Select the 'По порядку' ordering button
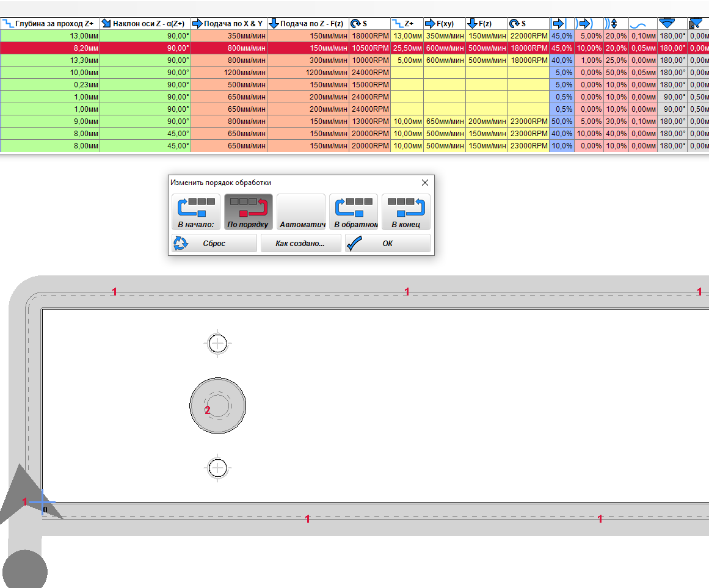 coord(248,212)
